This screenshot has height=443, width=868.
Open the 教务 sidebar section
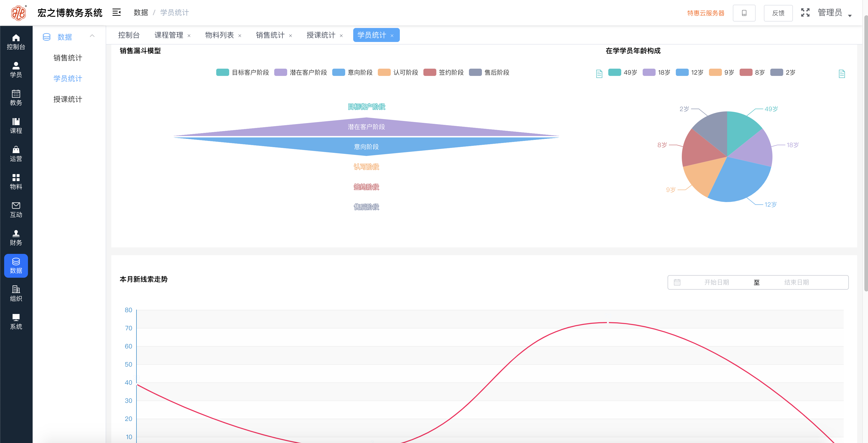click(x=16, y=98)
